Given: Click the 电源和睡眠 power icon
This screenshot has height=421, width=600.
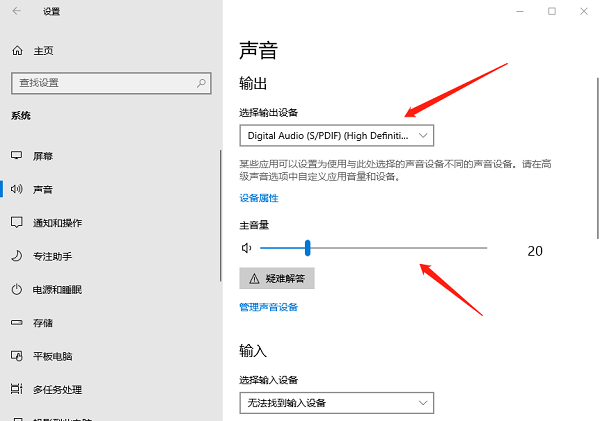Looking at the screenshot, I should (x=16, y=289).
